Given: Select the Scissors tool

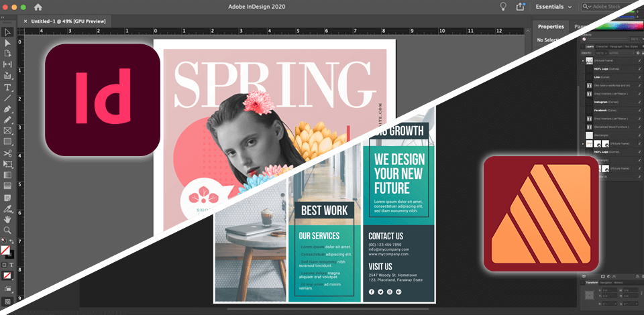Looking at the screenshot, I should (x=7, y=153).
